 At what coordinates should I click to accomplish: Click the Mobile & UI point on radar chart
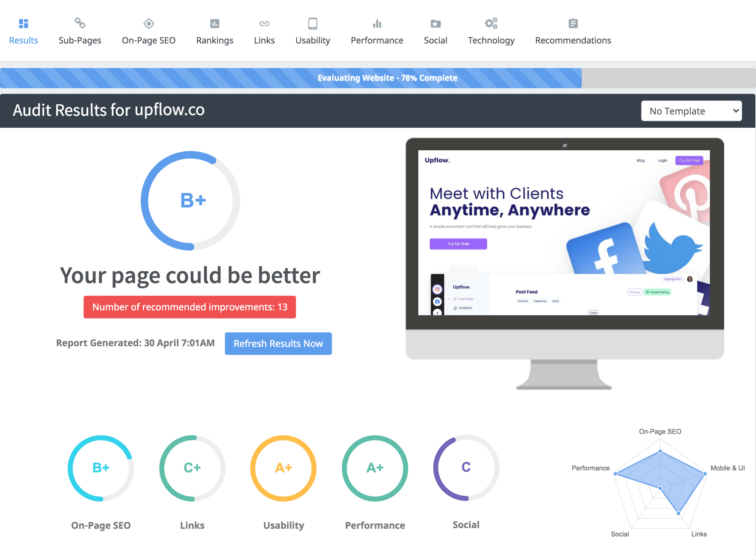(x=705, y=473)
